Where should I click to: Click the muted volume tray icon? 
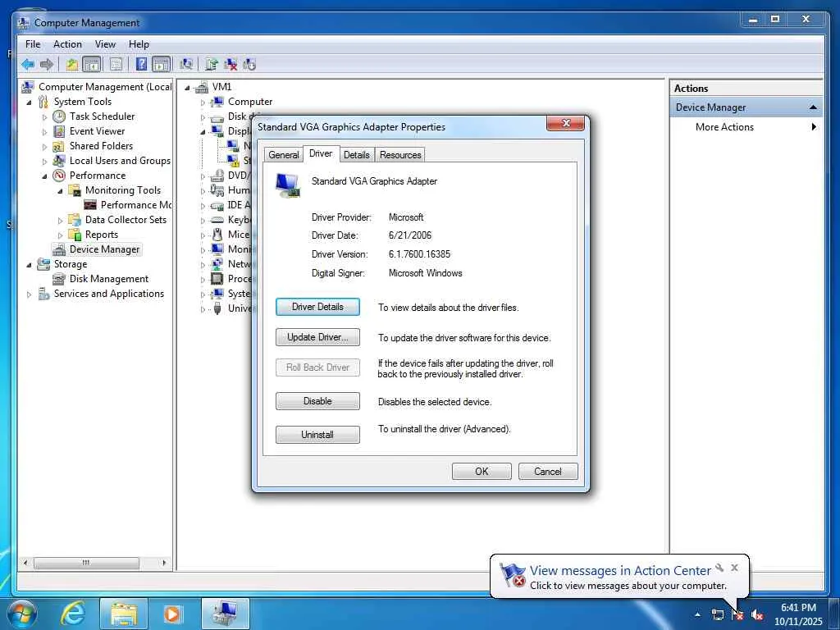(x=756, y=614)
